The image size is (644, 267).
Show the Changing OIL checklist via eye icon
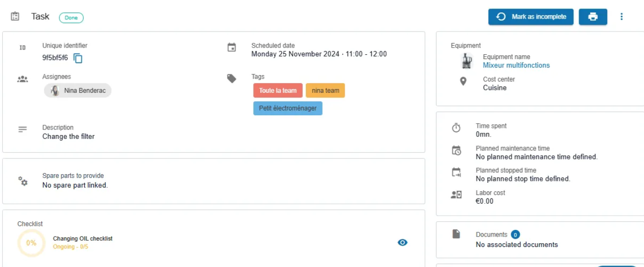[403, 243]
